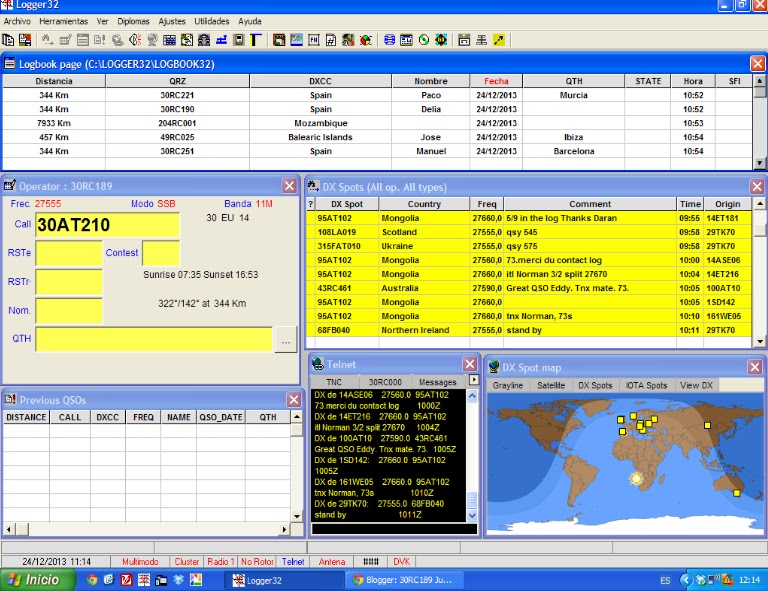This screenshot has width=768, height=591.
Task: Click the Multimodo status bar indicator
Action: (140, 562)
